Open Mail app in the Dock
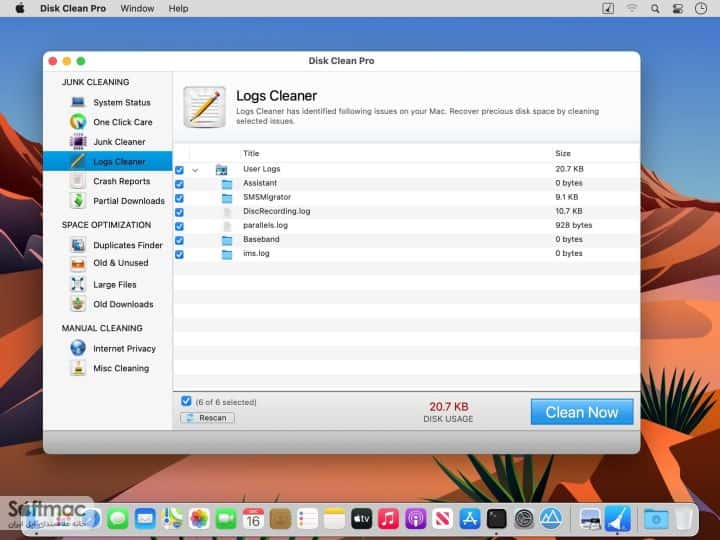 (145, 519)
